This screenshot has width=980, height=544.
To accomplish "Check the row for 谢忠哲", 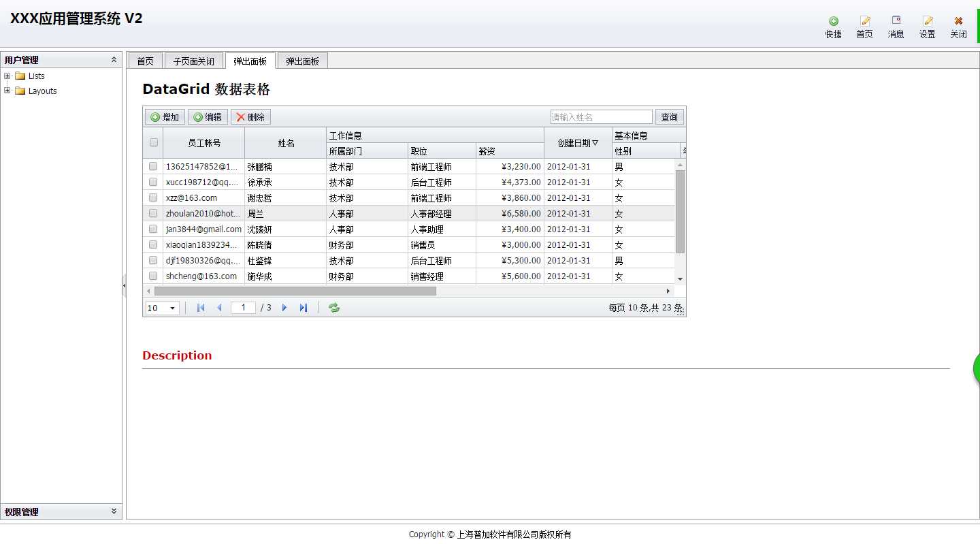I will point(153,197).
